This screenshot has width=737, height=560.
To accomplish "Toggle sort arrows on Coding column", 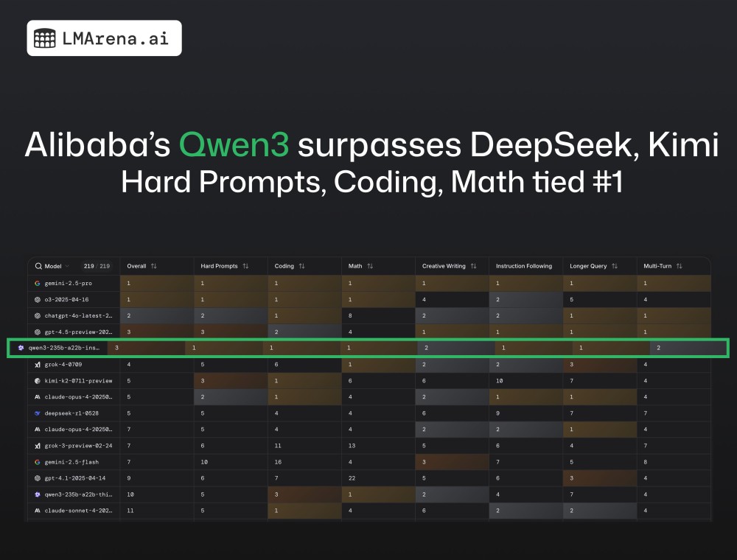I will [x=301, y=266].
